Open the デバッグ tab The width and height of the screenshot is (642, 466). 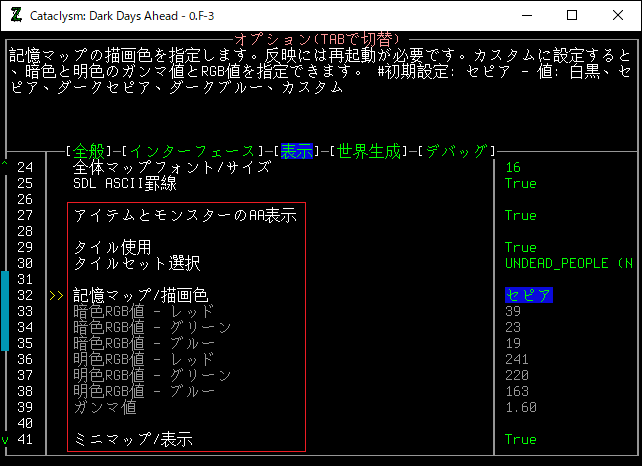pyautogui.click(x=456, y=151)
